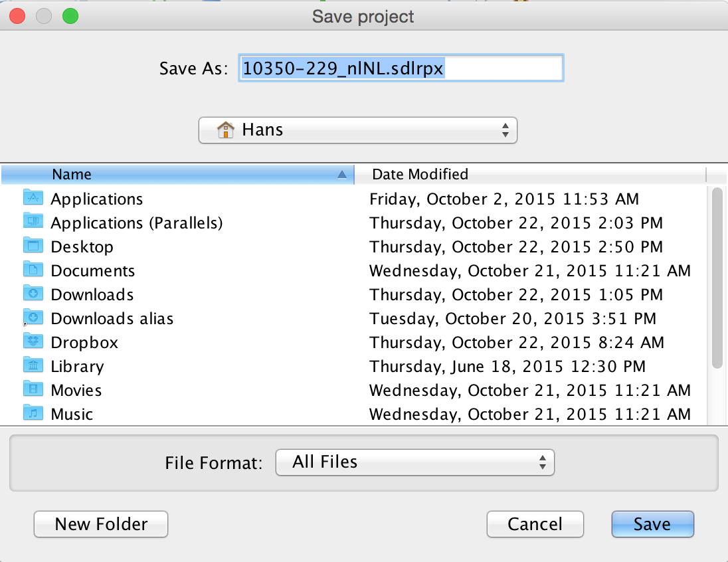The width and height of the screenshot is (728, 562).
Task: Sort list by Date Modified column
Action: click(x=529, y=175)
